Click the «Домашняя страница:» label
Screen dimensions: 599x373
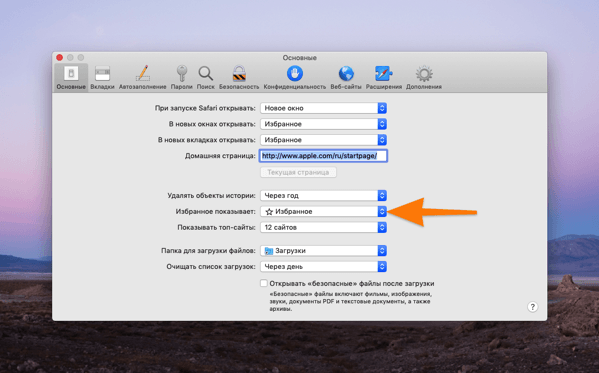click(220, 156)
